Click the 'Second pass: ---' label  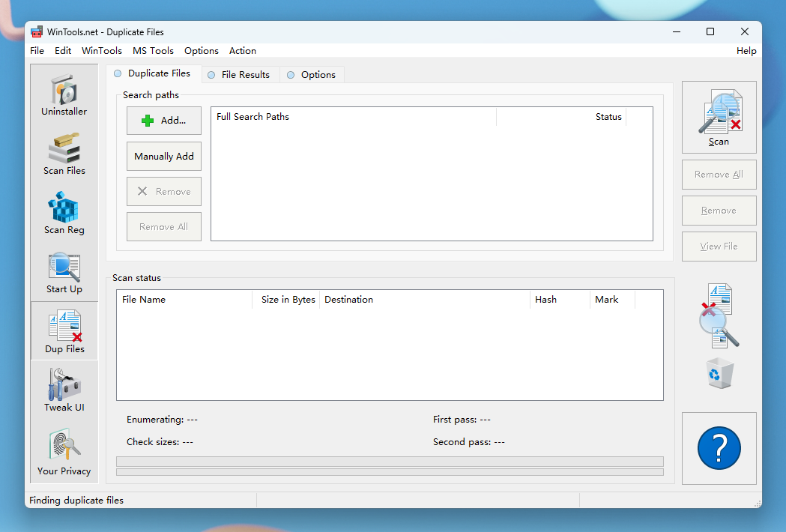pyautogui.click(x=469, y=442)
